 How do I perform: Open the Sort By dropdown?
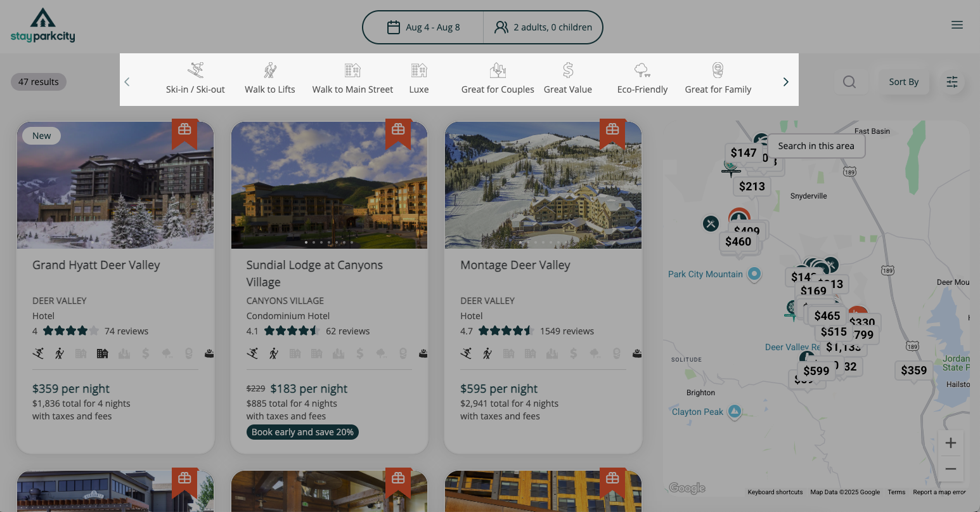903,82
